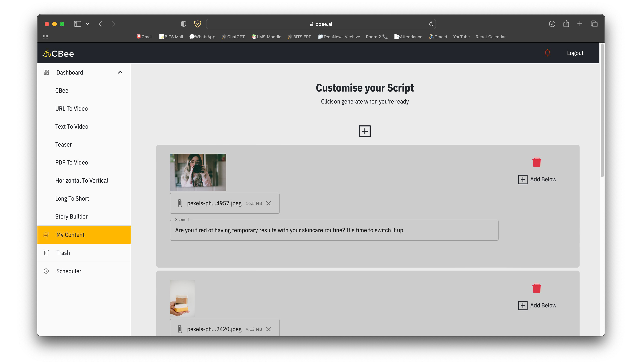This screenshot has width=642, height=364.
Task: Click the Trash bin icon in sidebar
Action: tap(46, 253)
